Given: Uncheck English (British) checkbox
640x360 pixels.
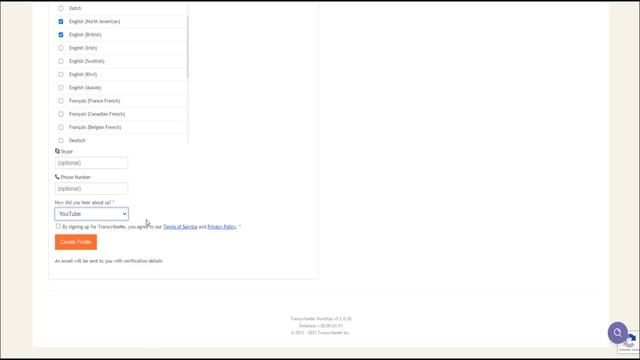Looking at the screenshot, I should pyautogui.click(x=61, y=35).
